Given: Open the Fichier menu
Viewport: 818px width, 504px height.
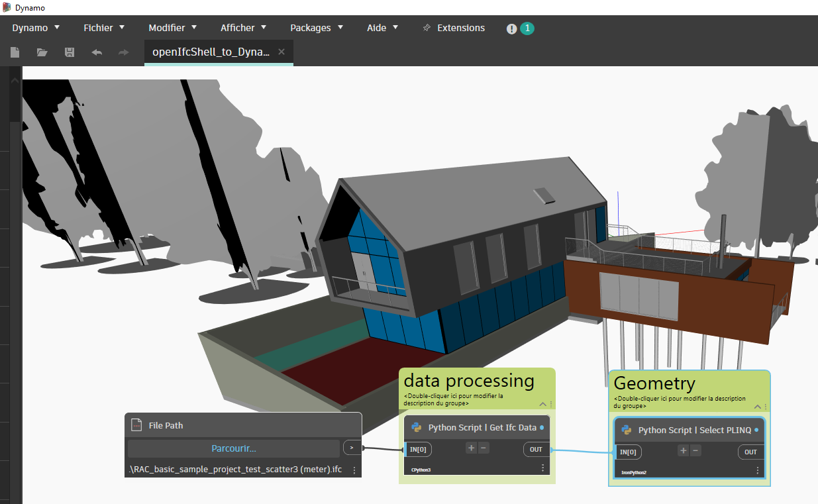Looking at the screenshot, I should [103, 28].
